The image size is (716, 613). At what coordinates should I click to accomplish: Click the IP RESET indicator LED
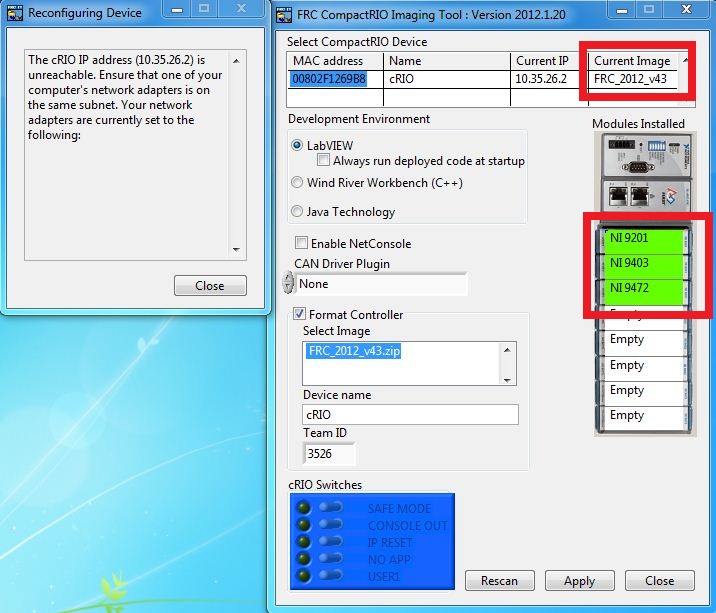[x=303, y=541]
